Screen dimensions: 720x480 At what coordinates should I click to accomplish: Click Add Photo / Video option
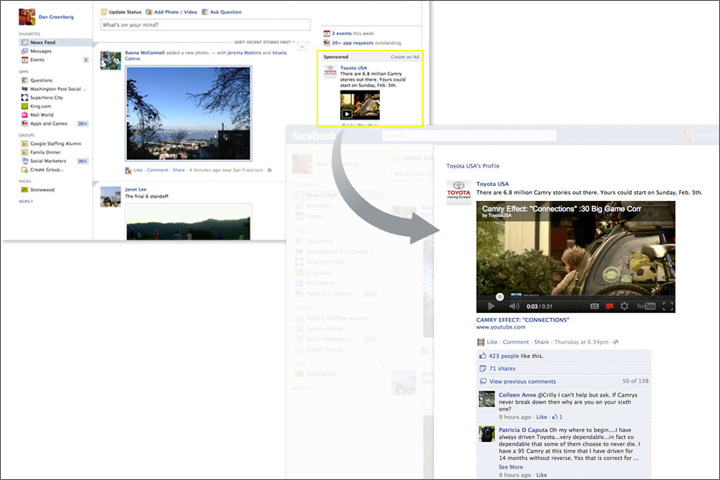pos(172,12)
